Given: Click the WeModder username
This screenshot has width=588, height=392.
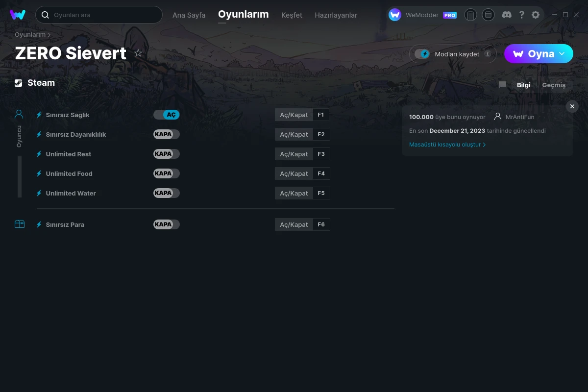Looking at the screenshot, I should tap(422, 15).
